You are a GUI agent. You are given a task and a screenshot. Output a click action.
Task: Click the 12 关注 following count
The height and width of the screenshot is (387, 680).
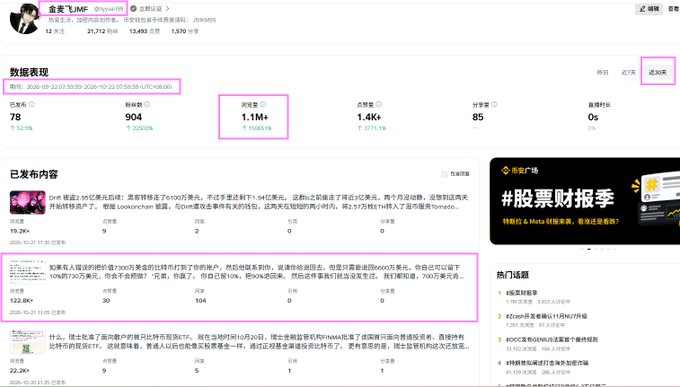[55, 31]
